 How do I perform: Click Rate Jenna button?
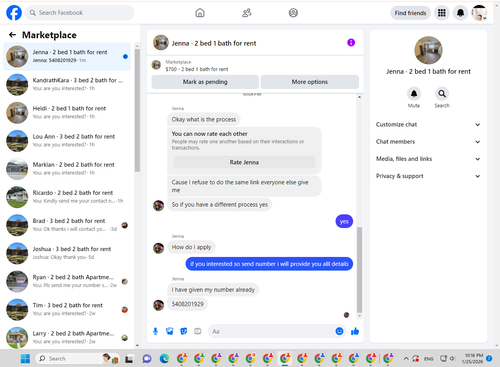tap(244, 162)
